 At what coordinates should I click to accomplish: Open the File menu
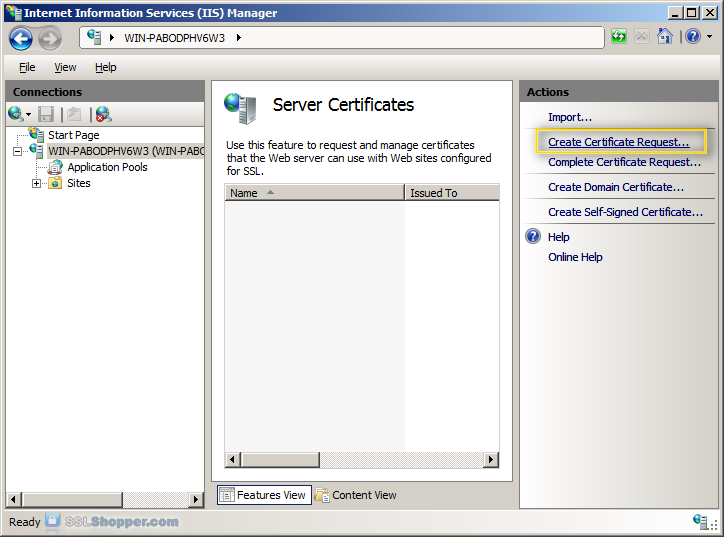[x=27, y=67]
